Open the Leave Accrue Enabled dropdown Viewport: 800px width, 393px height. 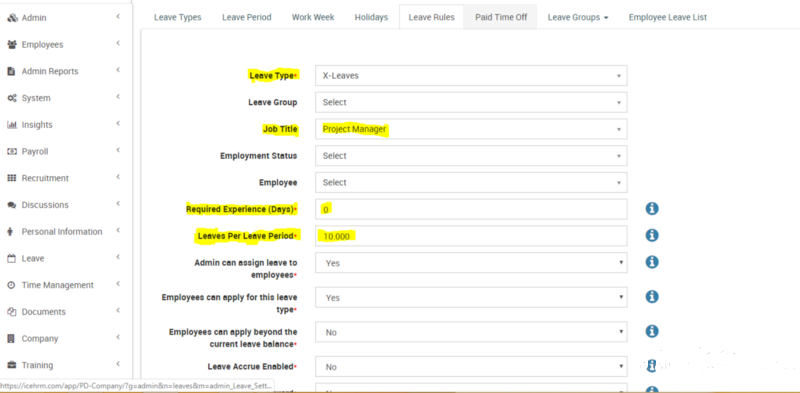(x=471, y=366)
